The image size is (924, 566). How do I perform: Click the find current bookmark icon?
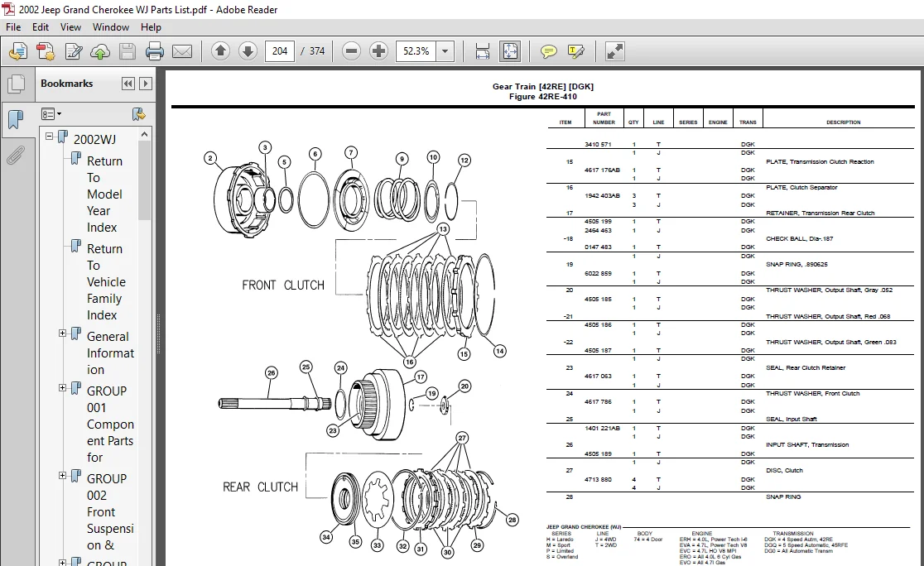(x=139, y=113)
